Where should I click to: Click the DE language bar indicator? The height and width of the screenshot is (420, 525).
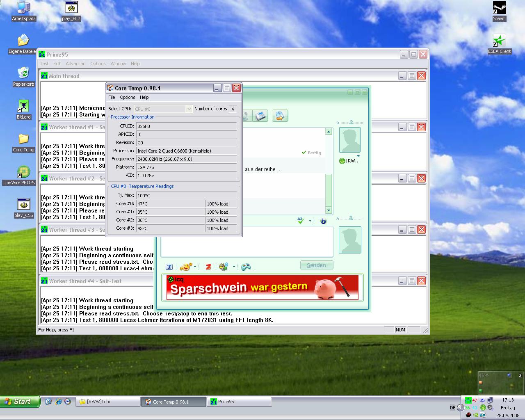[x=452, y=408]
